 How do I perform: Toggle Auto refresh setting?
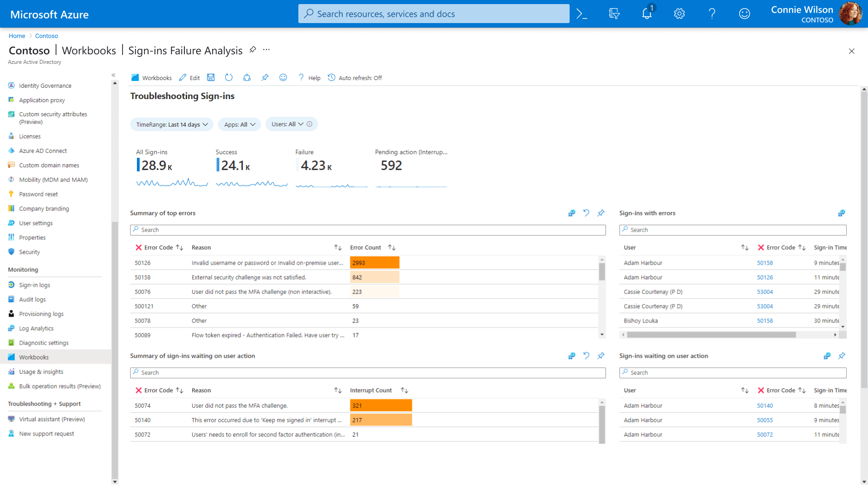[x=355, y=77]
